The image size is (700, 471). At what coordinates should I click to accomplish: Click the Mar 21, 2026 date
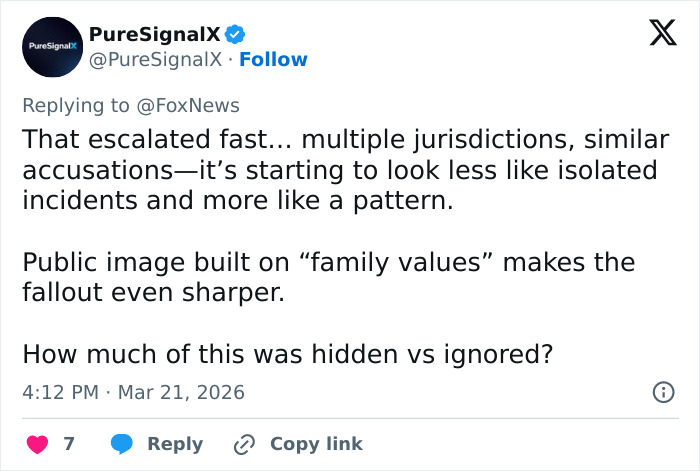click(x=181, y=393)
